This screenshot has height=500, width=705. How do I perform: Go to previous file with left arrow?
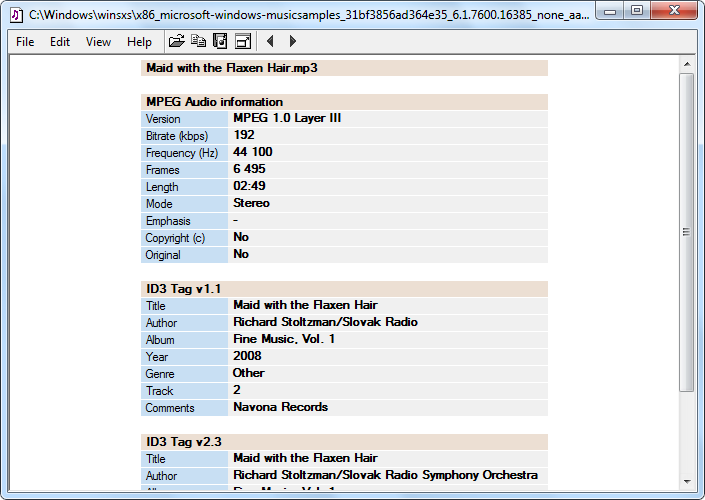(x=270, y=41)
